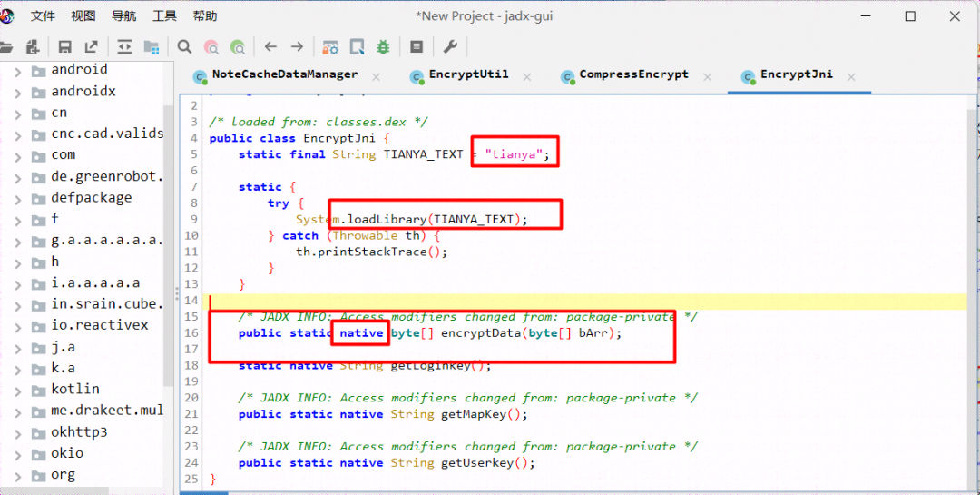
Task: Close the CompressEncrypt tab
Action: [x=707, y=77]
